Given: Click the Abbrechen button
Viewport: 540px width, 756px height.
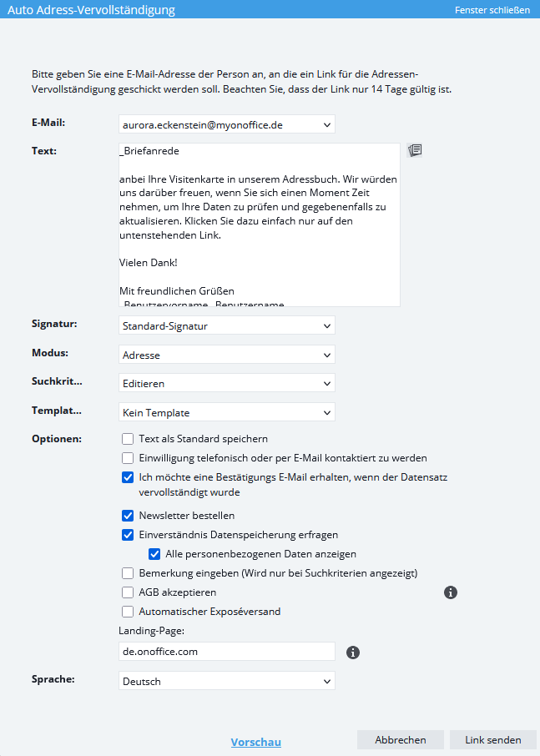Looking at the screenshot, I should [x=401, y=739].
